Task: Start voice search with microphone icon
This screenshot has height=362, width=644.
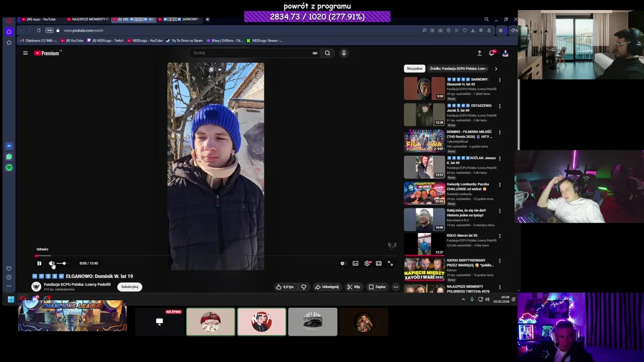Action: click(344, 53)
